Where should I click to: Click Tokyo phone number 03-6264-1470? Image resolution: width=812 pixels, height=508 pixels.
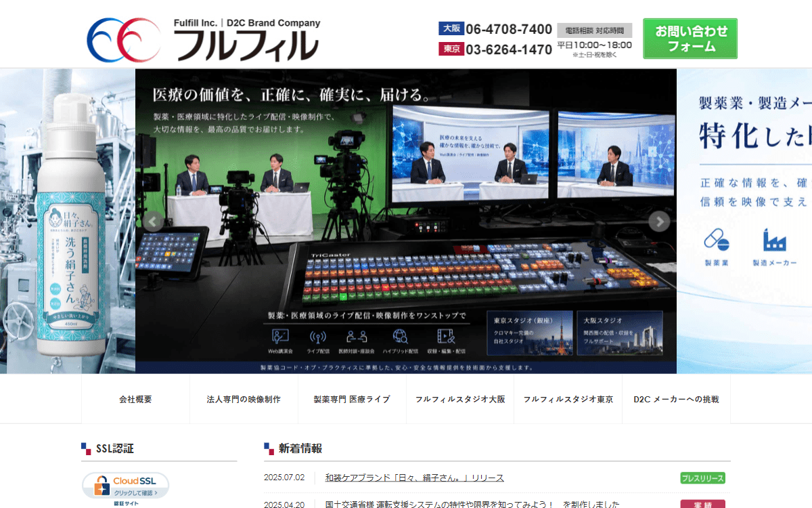[509, 49]
